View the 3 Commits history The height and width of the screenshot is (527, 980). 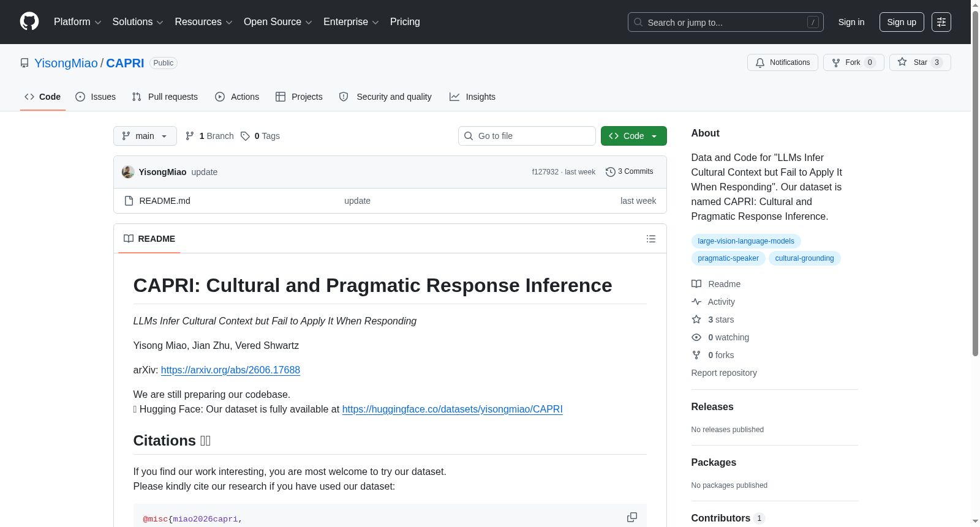coord(630,172)
